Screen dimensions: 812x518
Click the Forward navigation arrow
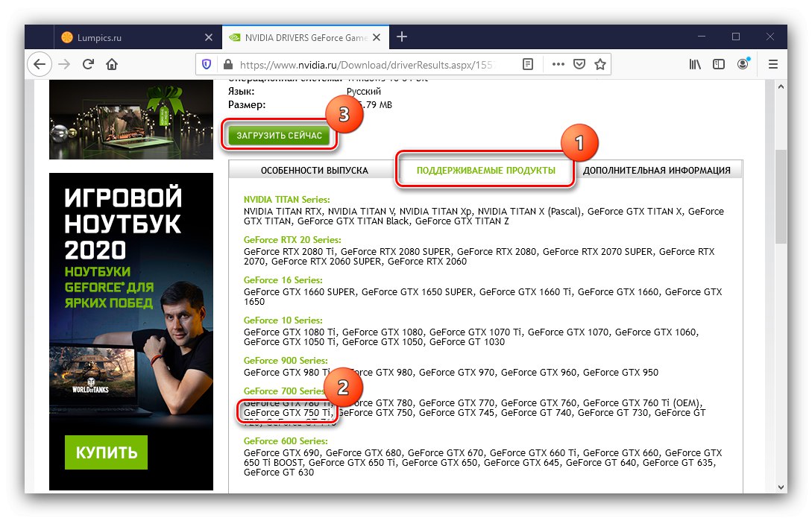coord(64,64)
